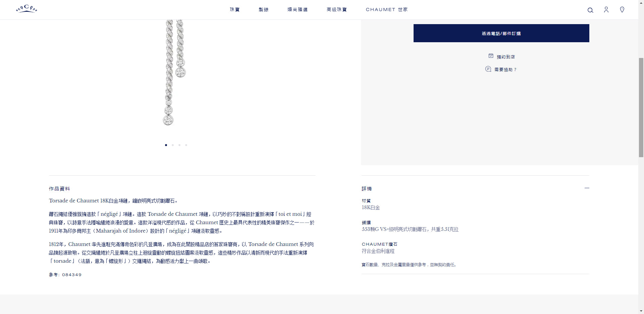Click the 需要協助？ link
The image size is (644, 314).
click(x=505, y=70)
